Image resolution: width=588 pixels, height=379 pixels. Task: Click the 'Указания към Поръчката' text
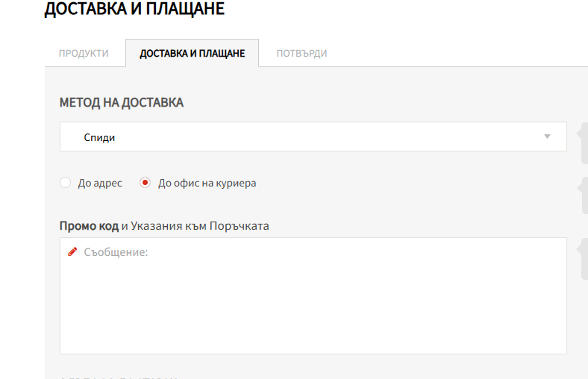(x=200, y=225)
